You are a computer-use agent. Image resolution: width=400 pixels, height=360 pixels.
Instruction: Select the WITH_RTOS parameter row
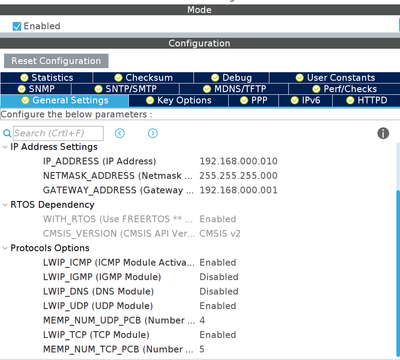[x=198, y=219]
